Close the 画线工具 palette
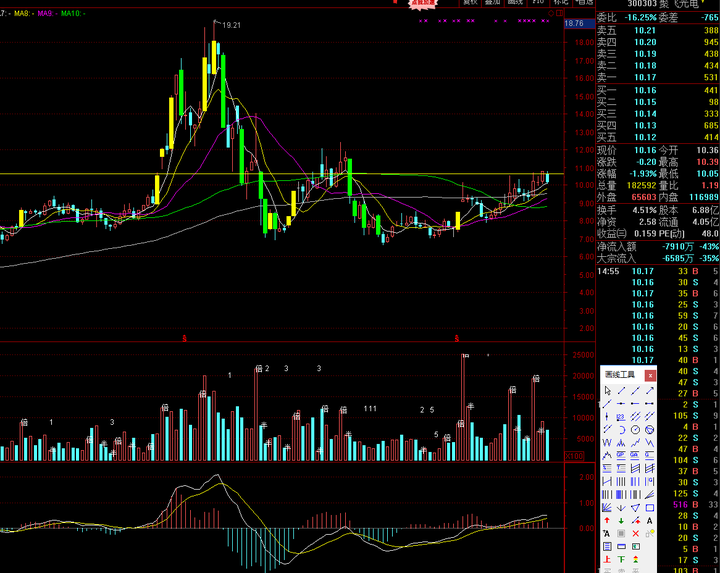 tap(650, 375)
